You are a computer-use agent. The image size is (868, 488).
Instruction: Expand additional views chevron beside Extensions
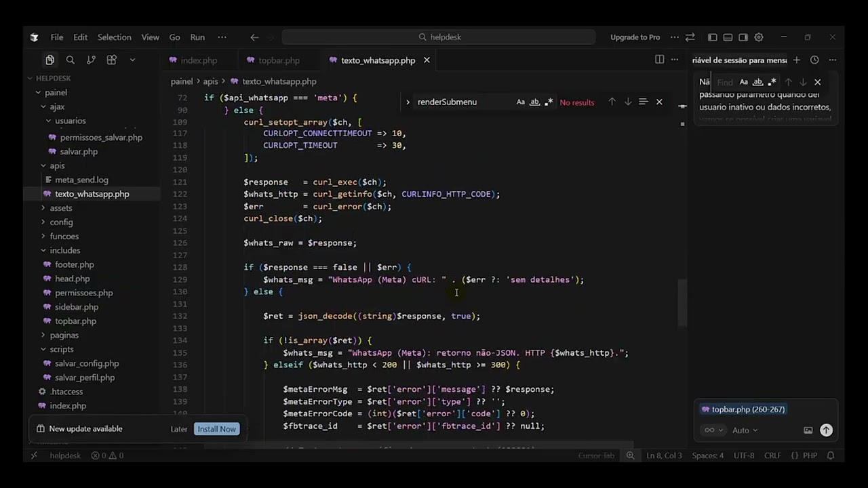132,60
